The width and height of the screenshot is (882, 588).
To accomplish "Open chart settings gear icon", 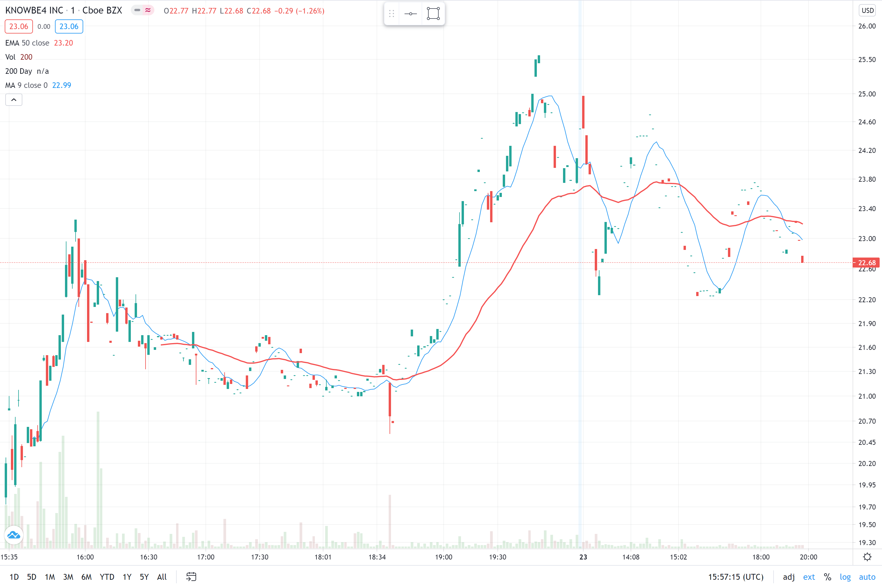I will [867, 557].
